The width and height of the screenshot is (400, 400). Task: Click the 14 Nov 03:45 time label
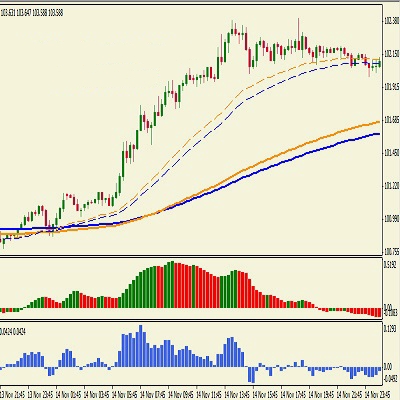[x=96, y=394]
